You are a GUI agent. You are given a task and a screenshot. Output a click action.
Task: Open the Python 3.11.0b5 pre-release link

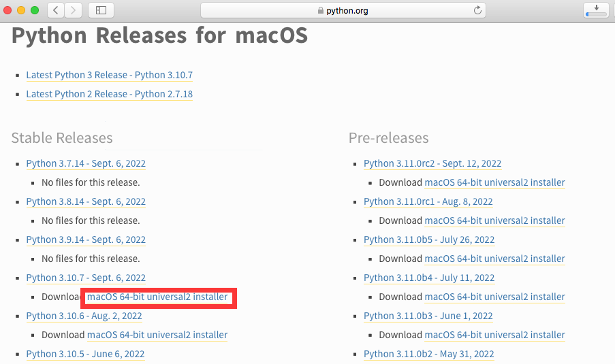coord(429,239)
